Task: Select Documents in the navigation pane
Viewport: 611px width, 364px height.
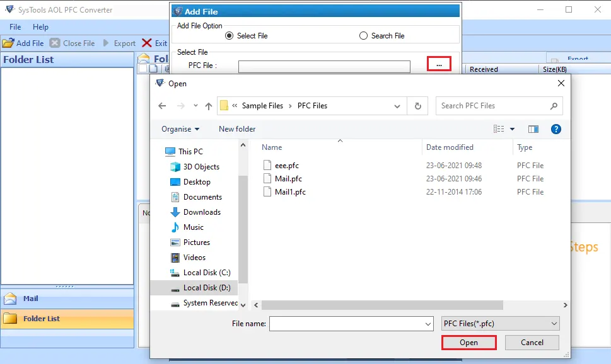Action: [196, 197]
